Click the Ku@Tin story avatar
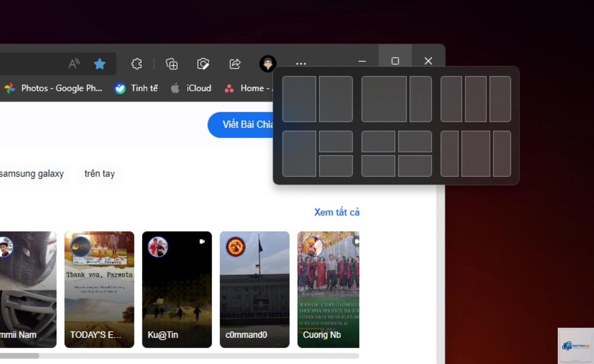 click(158, 247)
